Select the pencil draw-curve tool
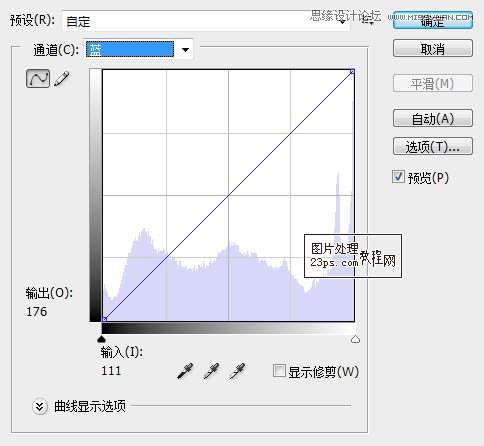The image size is (484, 446). coord(62,79)
